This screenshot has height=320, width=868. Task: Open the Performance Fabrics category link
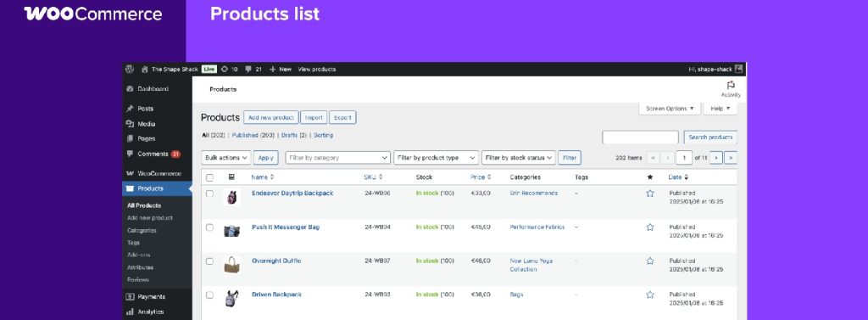(537, 227)
